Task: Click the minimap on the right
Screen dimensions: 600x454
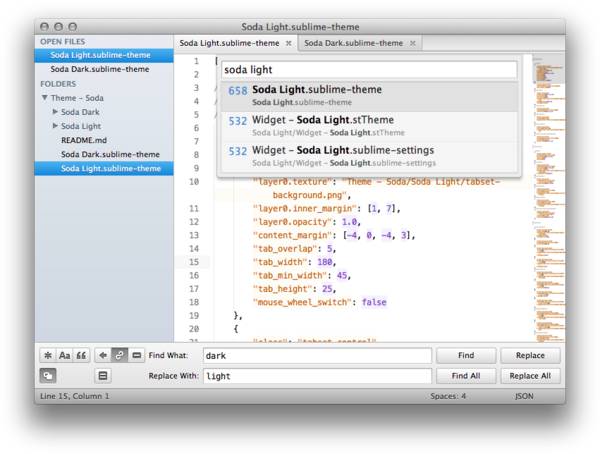Action: click(549, 198)
